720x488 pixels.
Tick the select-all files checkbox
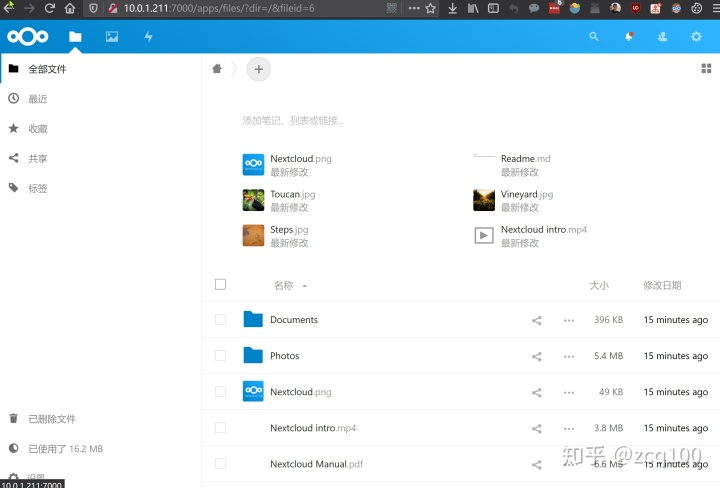[x=220, y=285]
